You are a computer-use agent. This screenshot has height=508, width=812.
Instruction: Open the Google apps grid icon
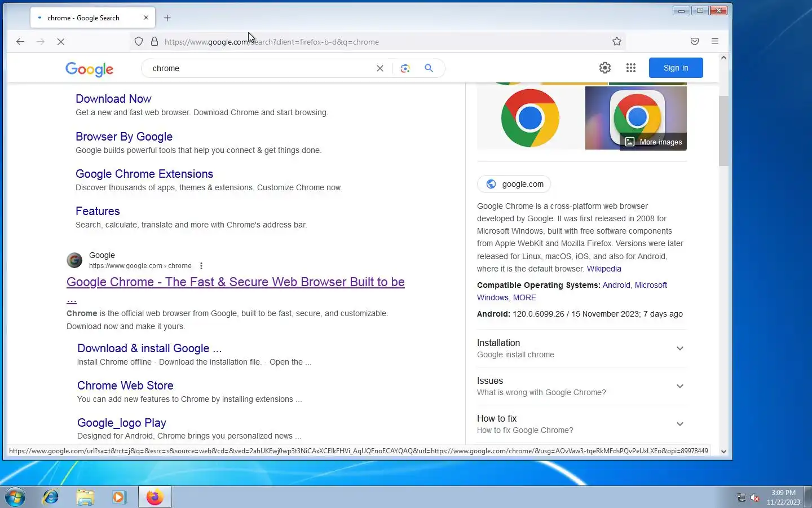[631, 68]
